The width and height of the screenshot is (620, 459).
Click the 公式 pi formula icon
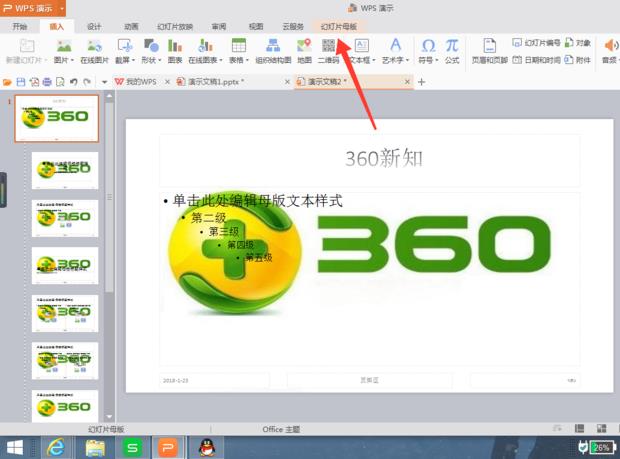pyautogui.click(x=452, y=46)
